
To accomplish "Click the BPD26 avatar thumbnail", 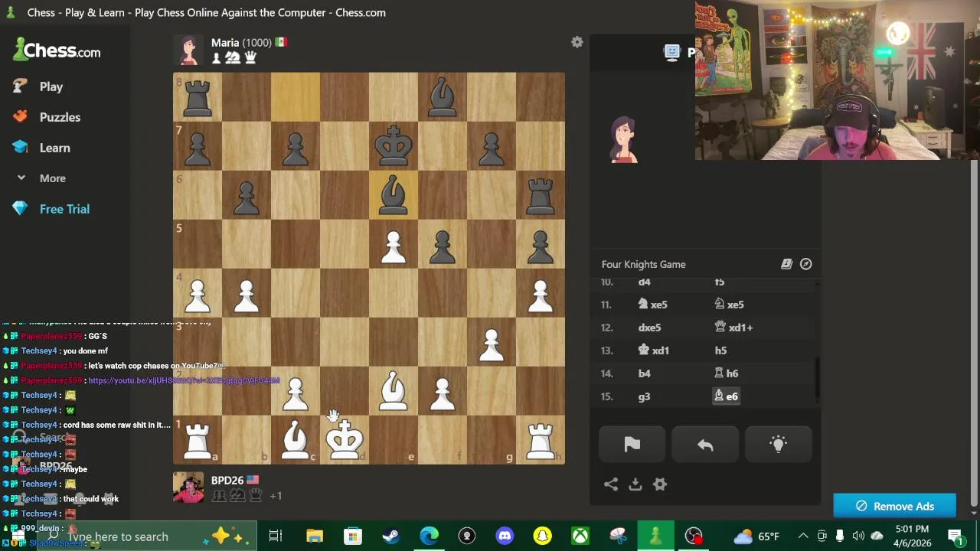I will click(x=188, y=487).
